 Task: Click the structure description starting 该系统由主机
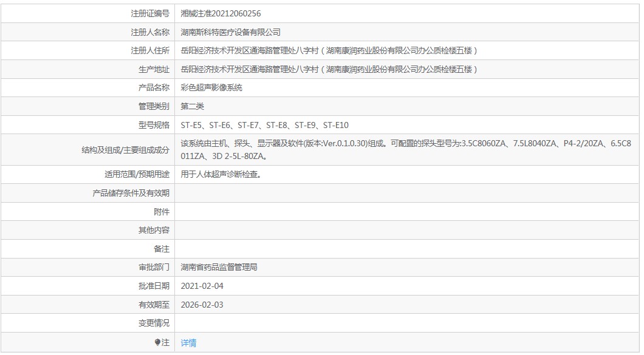tap(406, 150)
